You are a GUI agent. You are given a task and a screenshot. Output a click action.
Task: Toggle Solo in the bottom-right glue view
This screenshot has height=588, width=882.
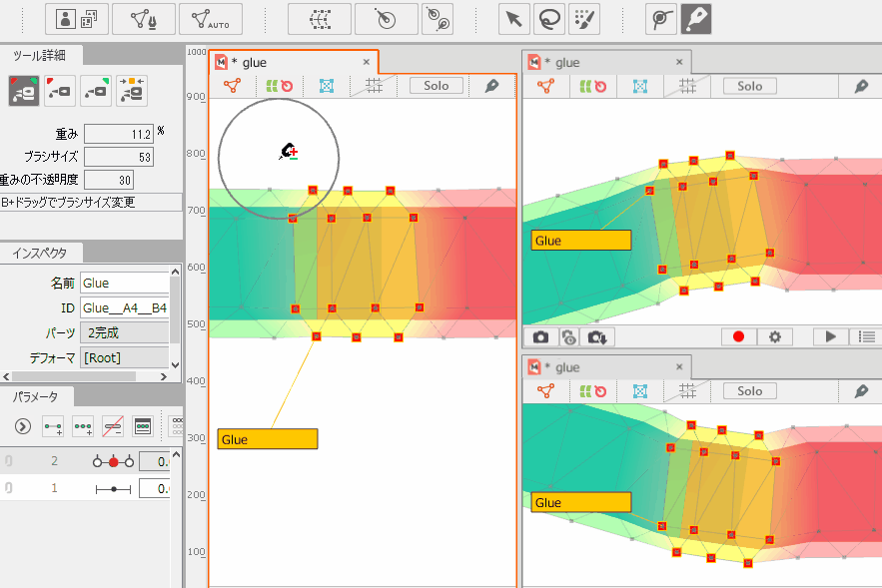point(750,391)
